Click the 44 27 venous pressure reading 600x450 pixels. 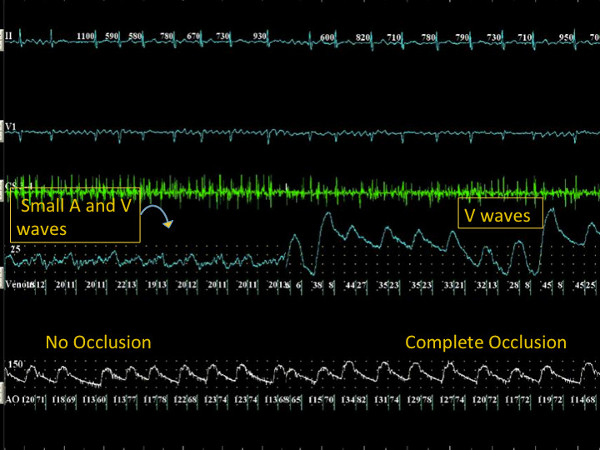(355, 284)
